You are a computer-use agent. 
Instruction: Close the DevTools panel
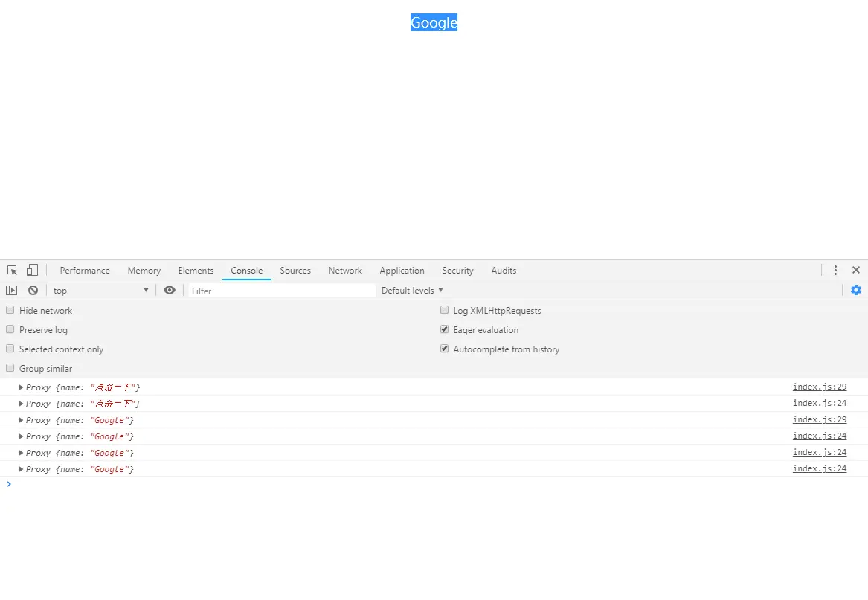856,270
